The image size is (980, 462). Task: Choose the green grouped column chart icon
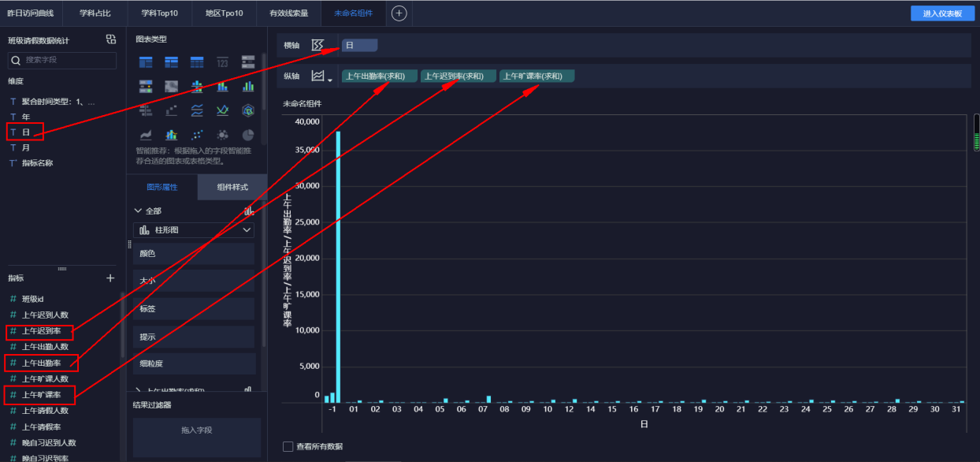[248, 86]
